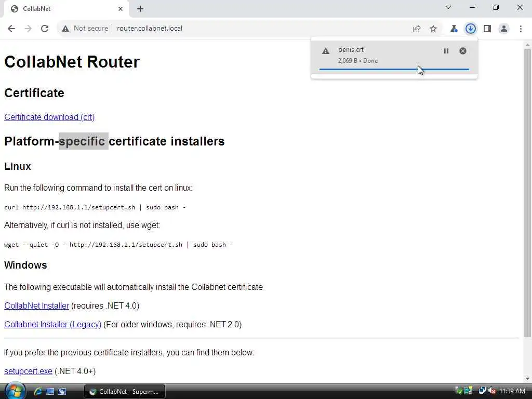This screenshot has width=532, height=399.
Task: Click the penis.crt file name
Action: [351, 50]
